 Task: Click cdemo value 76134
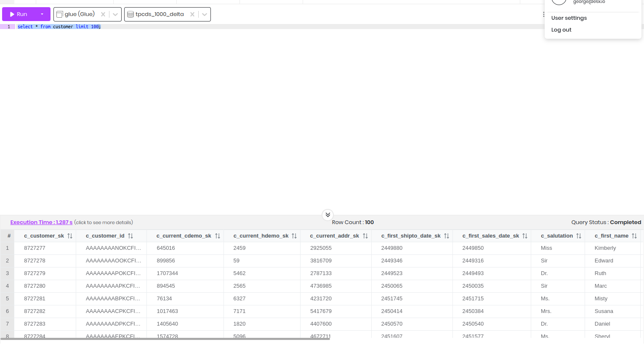pos(164,299)
